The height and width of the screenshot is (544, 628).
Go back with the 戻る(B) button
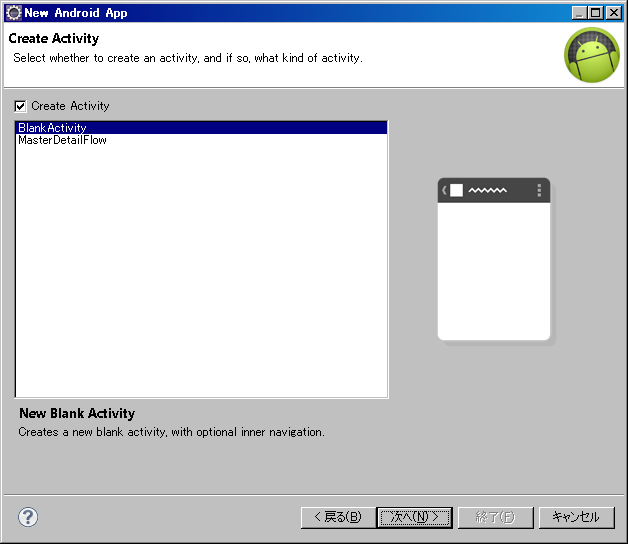[338, 518]
